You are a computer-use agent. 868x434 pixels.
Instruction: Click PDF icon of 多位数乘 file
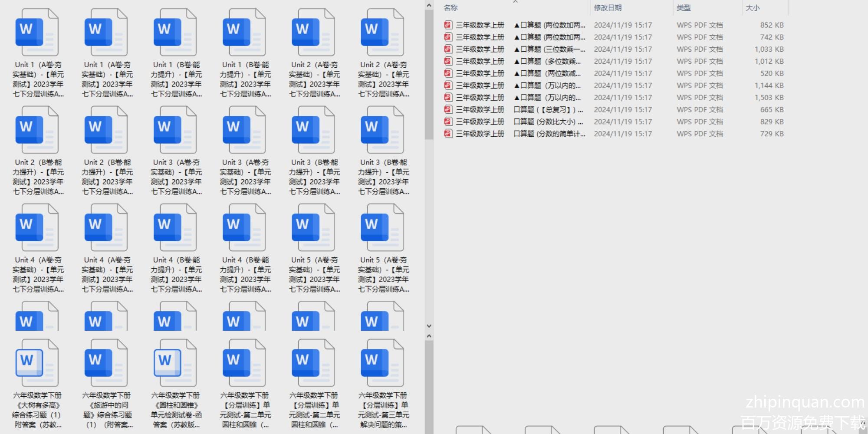[448, 61]
